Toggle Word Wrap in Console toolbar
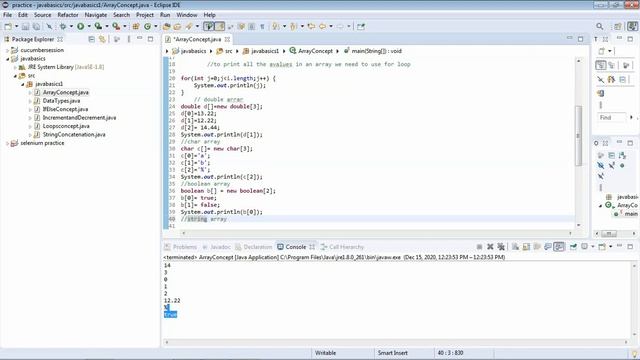This screenshot has width=640, height=360. coord(537,247)
